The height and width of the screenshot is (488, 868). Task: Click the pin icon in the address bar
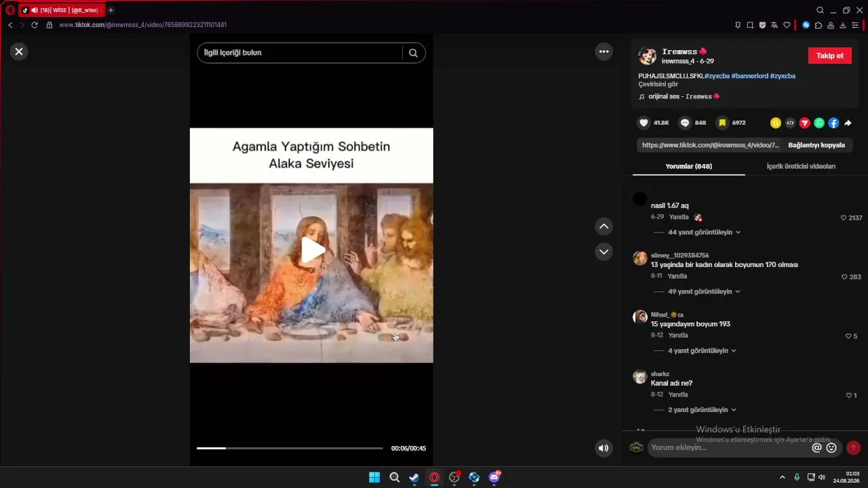point(738,25)
